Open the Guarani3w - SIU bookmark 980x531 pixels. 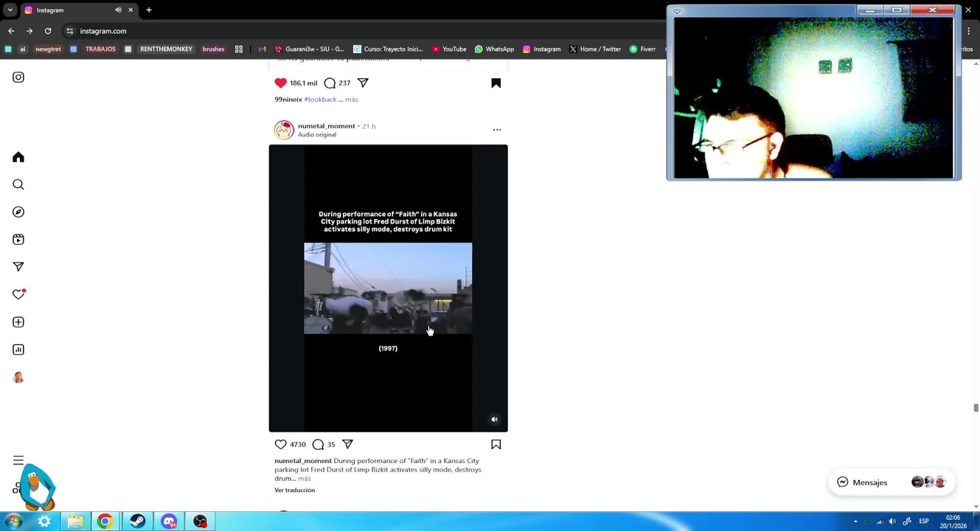pos(309,49)
